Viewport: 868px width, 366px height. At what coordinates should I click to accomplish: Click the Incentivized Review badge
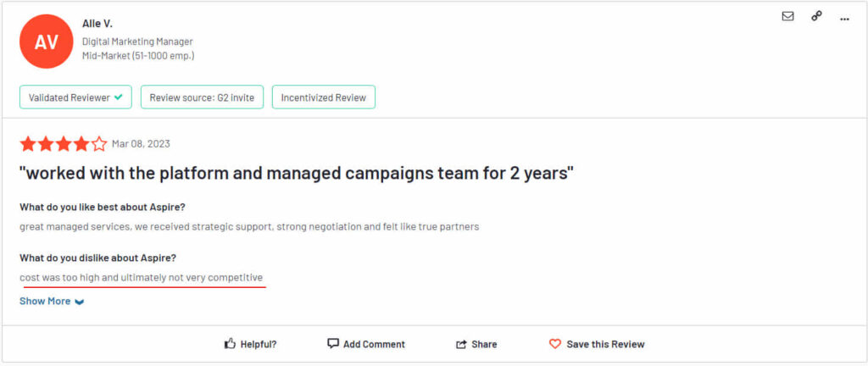(x=324, y=97)
